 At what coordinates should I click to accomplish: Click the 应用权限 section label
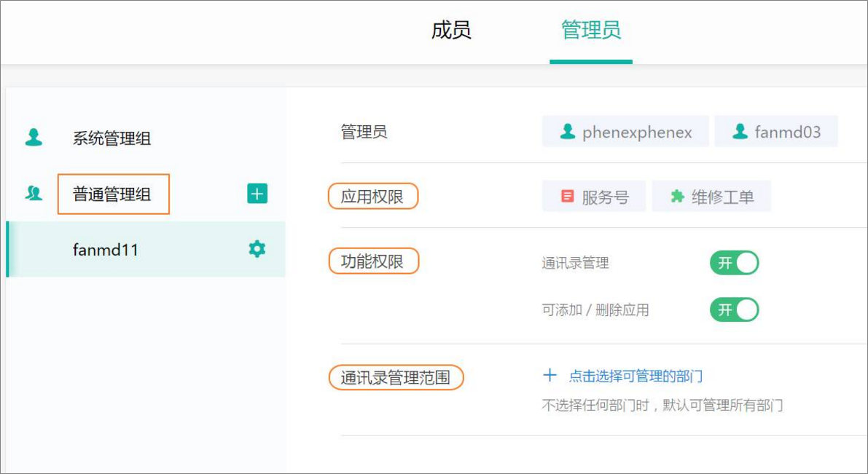pyautogui.click(x=372, y=197)
